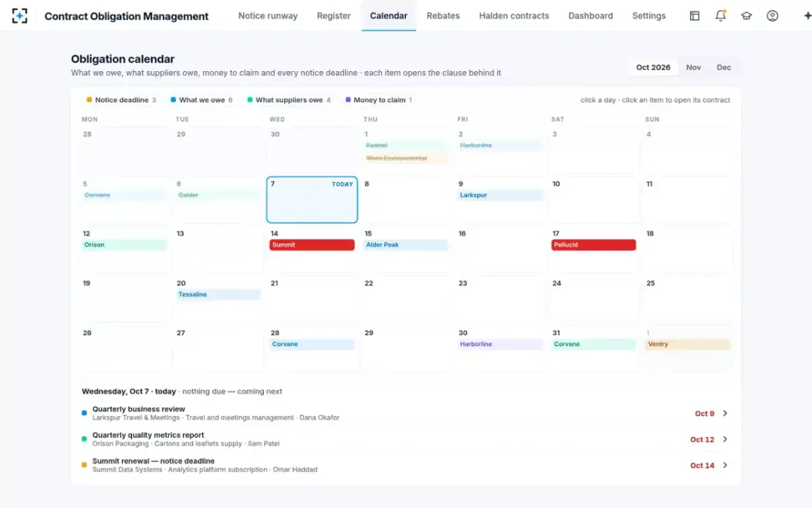Open the red Summit item on Oct 14
Viewport: 812px width, 508px height.
(x=312, y=245)
